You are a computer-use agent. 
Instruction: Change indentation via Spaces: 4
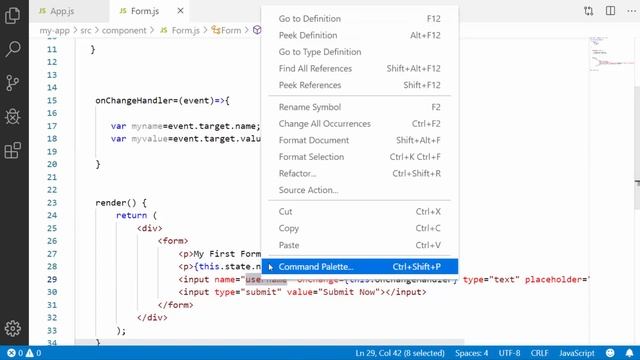click(x=471, y=353)
